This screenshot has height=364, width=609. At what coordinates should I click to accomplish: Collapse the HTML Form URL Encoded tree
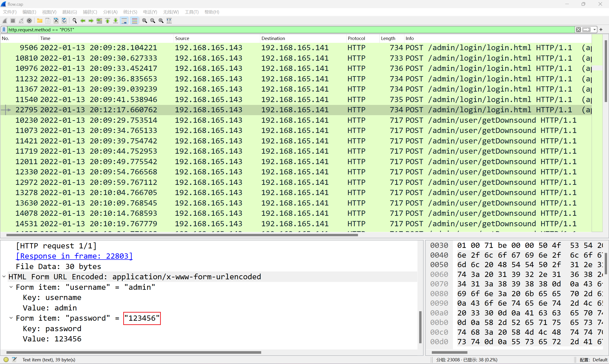(4, 277)
